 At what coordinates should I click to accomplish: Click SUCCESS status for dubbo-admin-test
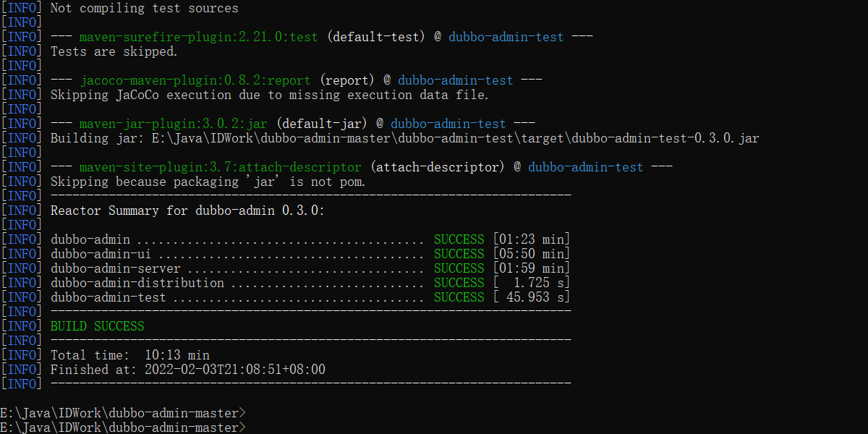tap(459, 297)
